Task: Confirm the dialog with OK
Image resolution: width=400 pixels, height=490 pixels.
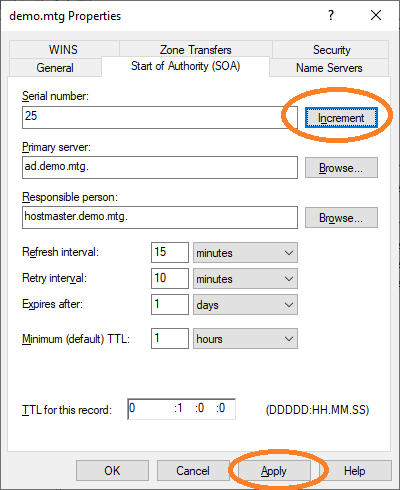Action: point(112,471)
